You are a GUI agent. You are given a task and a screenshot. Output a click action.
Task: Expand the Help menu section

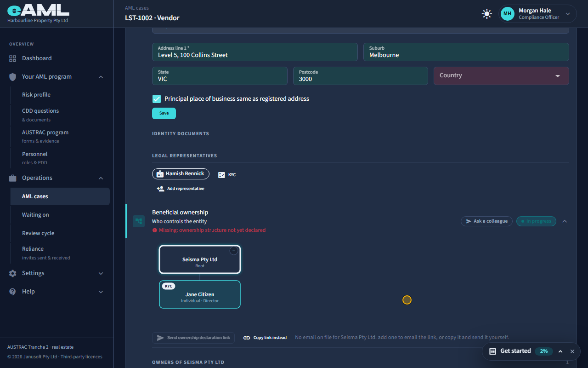point(101,292)
